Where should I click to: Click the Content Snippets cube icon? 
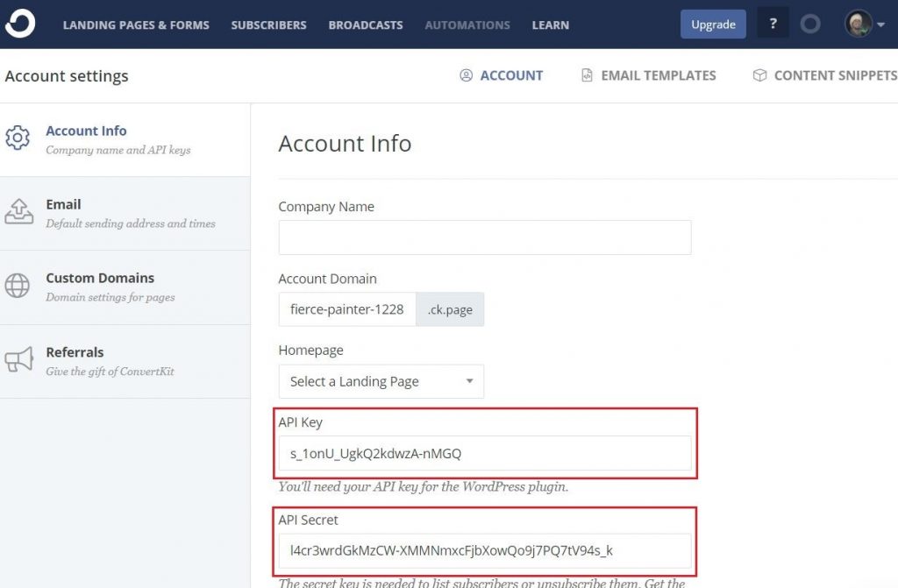tap(759, 75)
